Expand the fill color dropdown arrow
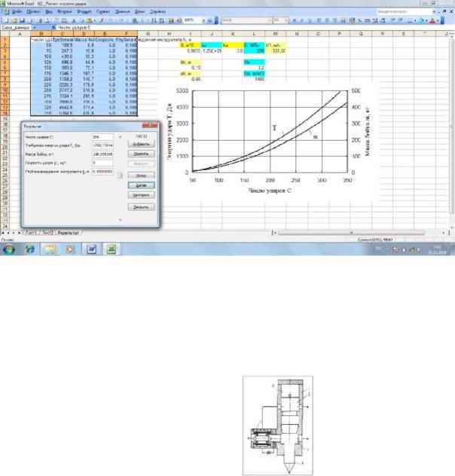455x476 pixels. (x=426, y=20)
